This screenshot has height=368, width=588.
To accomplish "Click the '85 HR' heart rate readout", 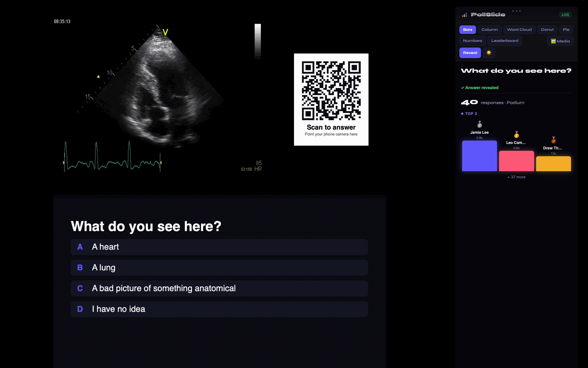I will coord(258,166).
